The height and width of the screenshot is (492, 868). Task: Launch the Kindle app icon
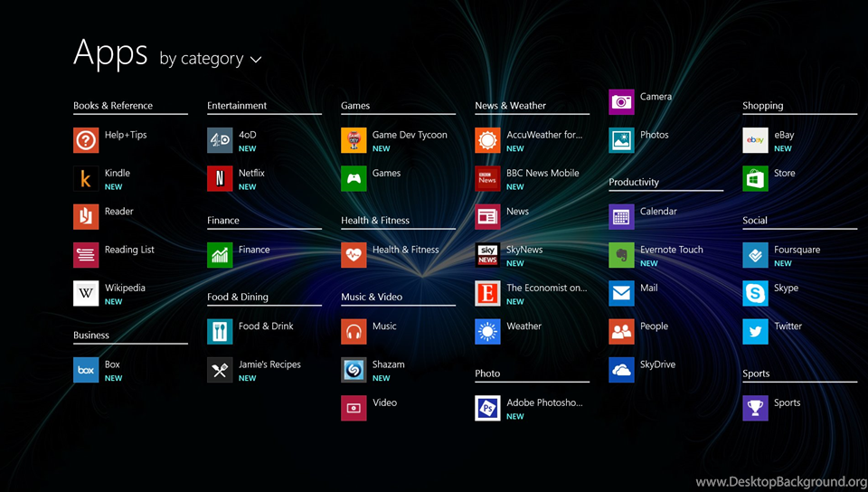pyautogui.click(x=86, y=178)
